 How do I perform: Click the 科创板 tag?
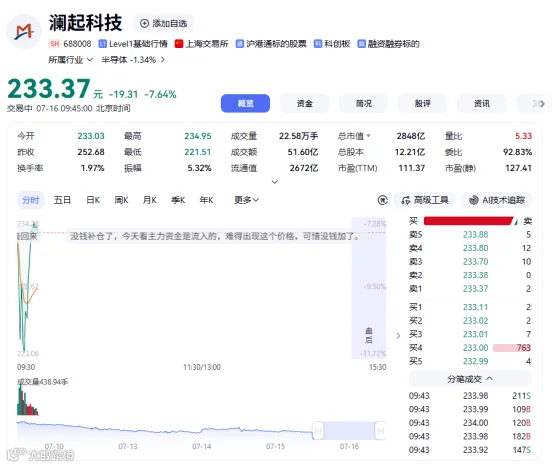332,44
